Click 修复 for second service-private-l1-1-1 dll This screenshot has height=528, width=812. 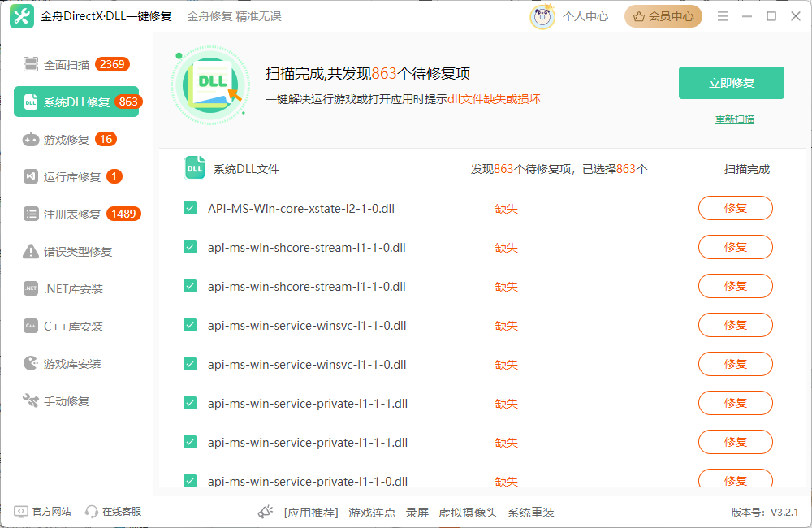coord(736,442)
